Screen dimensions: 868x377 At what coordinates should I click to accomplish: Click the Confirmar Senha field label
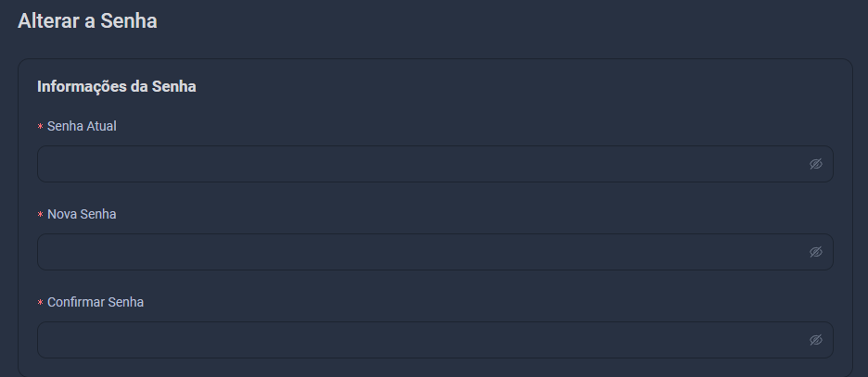point(96,302)
